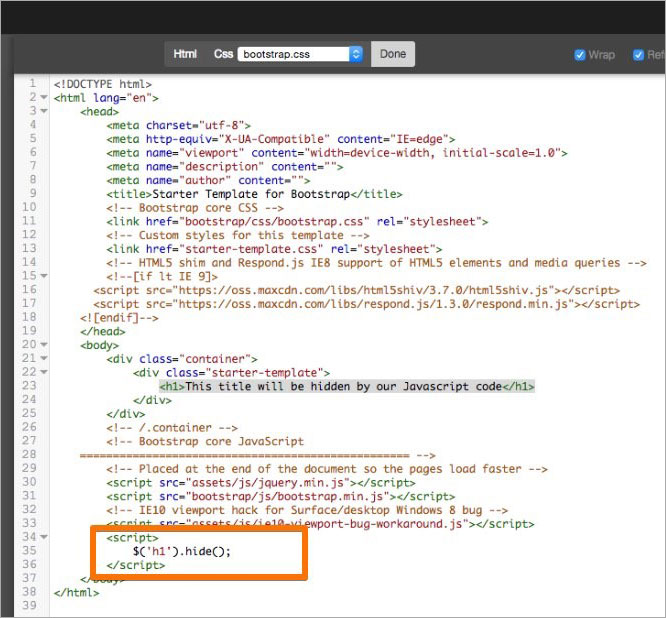Viewport: 666px width, 618px height.
Task: Collapse the script block on line 34
Action: pyautogui.click(x=44, y=537)
